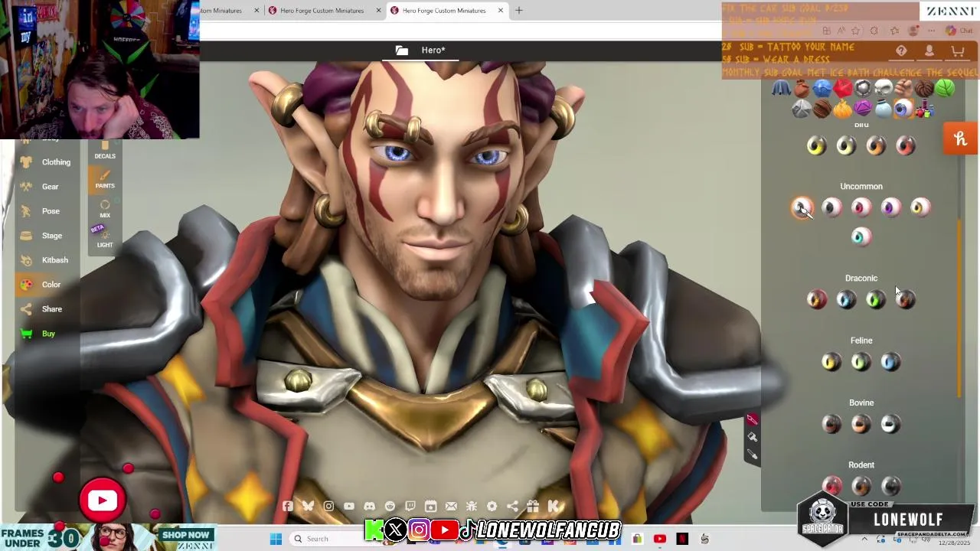980x551 pixels.
Task: Select the metal ring material icon
Action: click(x=863, y=89)
